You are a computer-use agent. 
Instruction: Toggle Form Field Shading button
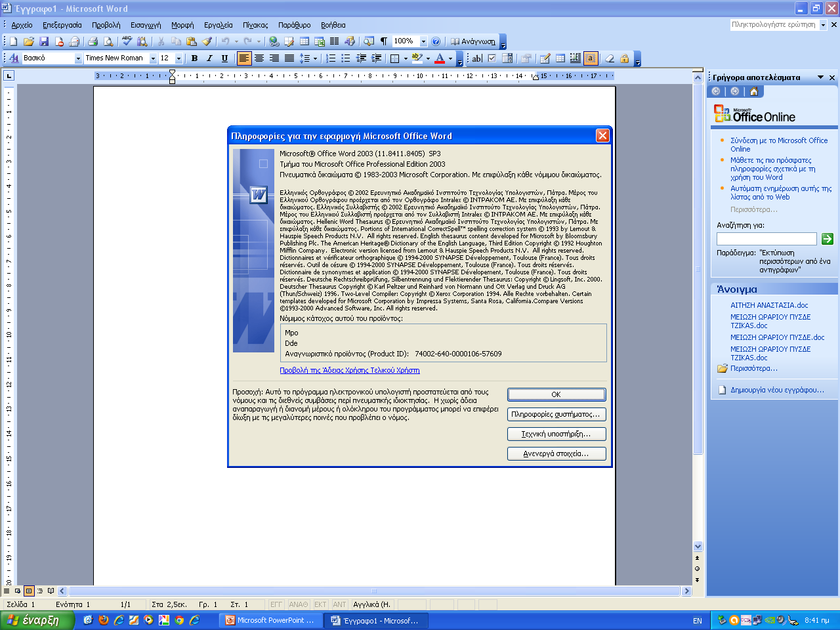pyautogui.click(x=591, y=58)
